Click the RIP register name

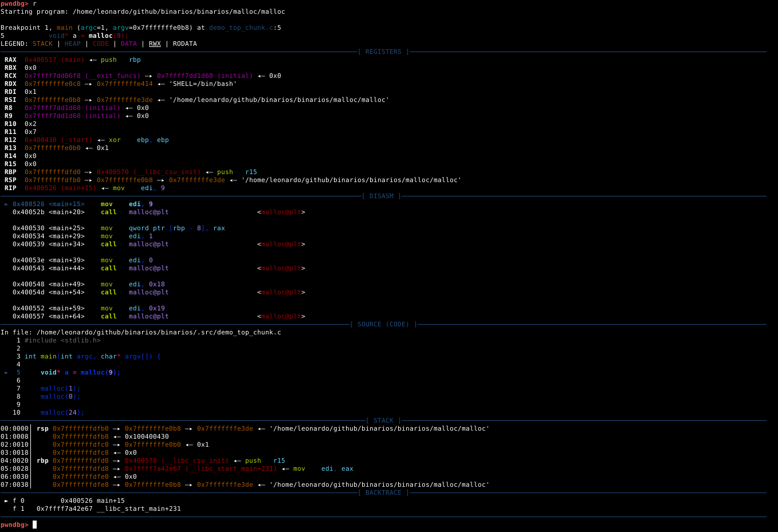tap(10, 188)
